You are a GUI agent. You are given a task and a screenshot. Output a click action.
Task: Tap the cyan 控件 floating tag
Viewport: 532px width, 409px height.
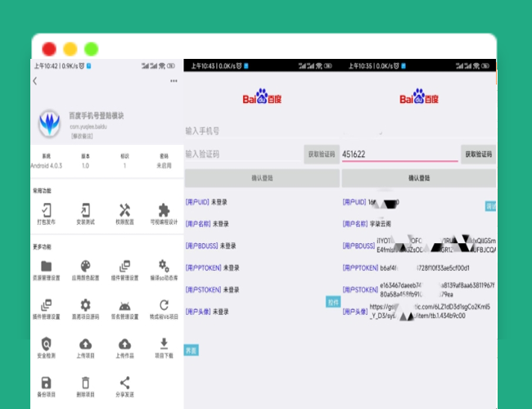pos(333,302)
